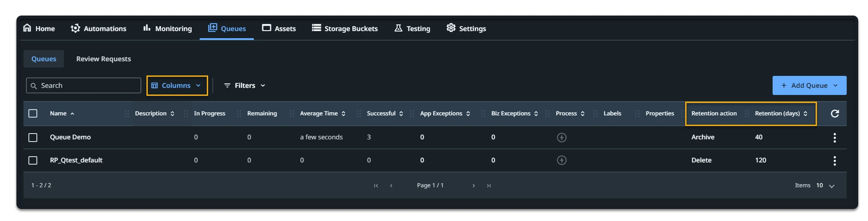Click the 'a few seconds' average time cell
868x221 pixels.
pyautogui.click(x=321, y=137)
